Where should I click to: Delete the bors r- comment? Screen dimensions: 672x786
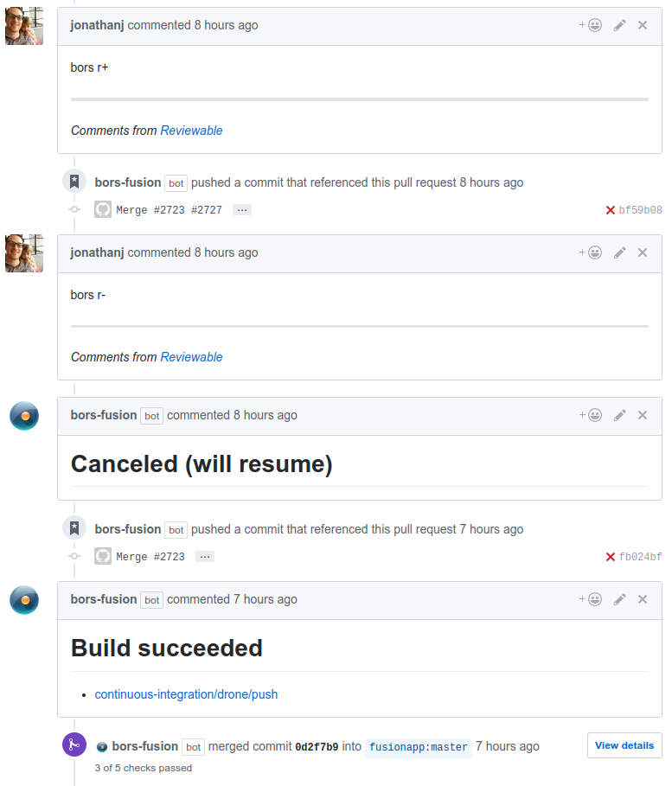(x=643, y=252)
